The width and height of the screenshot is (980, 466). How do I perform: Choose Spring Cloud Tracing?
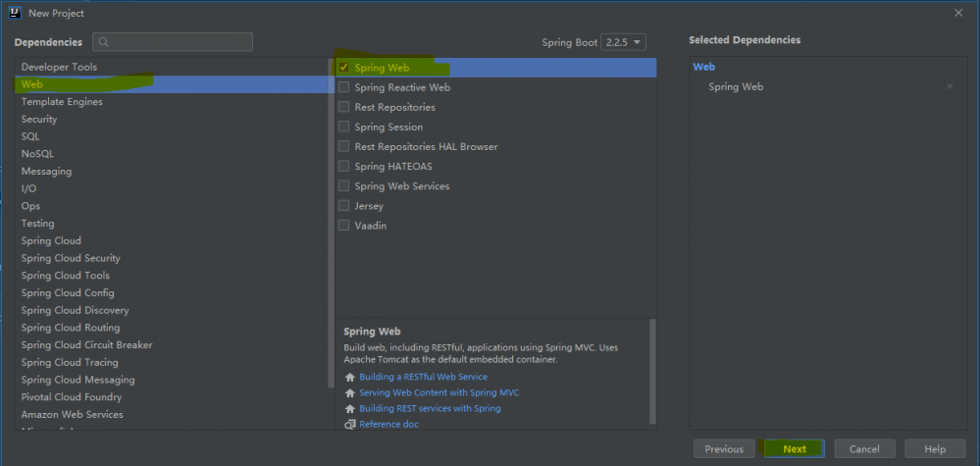tap(174, 362)
